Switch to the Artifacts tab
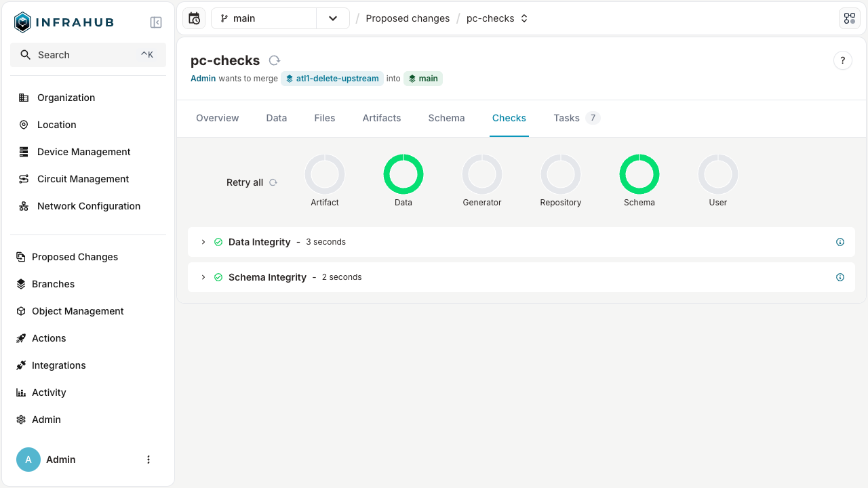The height and width of the screenshot is (488, 868). pyautogui.click(x=381, y=118)
